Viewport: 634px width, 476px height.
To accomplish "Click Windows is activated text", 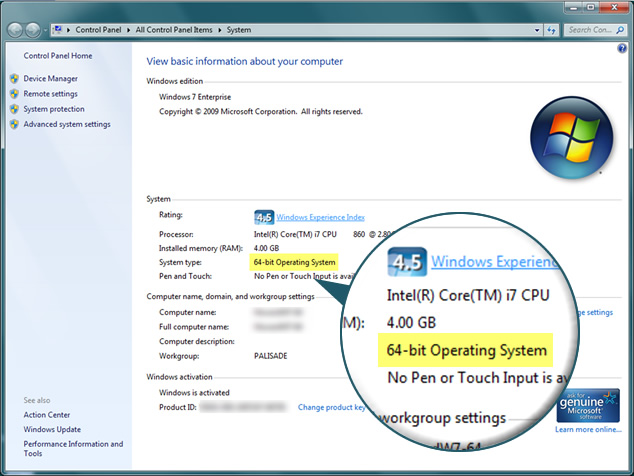I will point(194,393).
